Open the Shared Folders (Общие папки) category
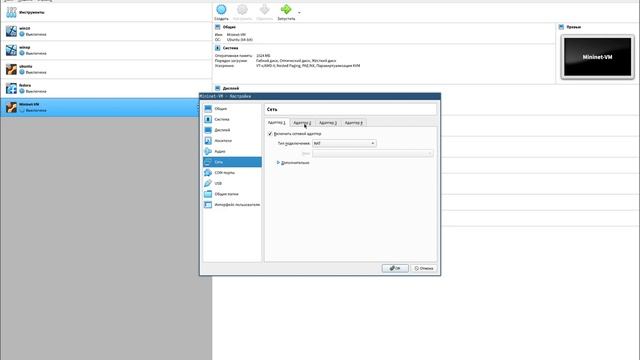The image size is (640, 360). point(232,194)
